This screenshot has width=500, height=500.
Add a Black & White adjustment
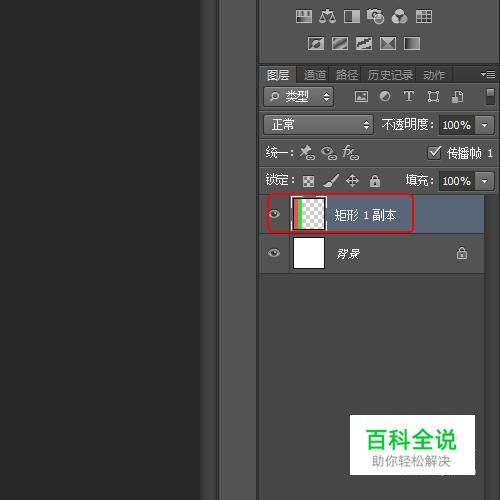[352, 16]
